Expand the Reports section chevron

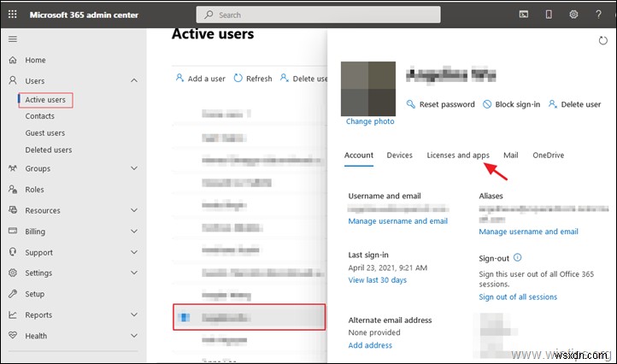pyautogui.click(x=134, y=314)
